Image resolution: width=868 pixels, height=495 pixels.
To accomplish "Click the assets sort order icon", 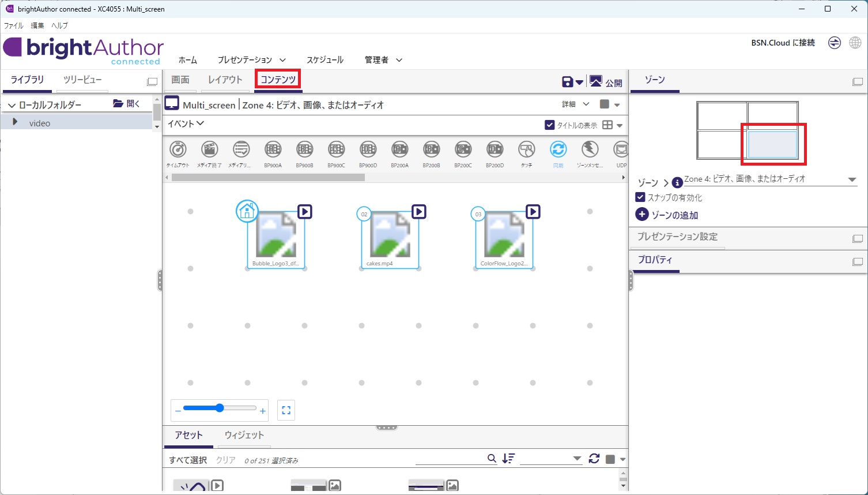I will pos(508,458).
